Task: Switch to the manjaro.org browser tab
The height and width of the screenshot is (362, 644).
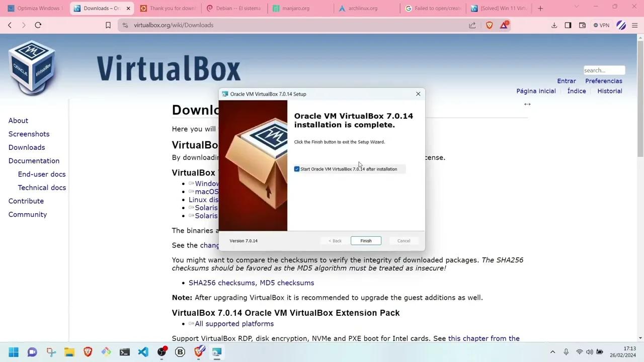Action: [300, 8]
